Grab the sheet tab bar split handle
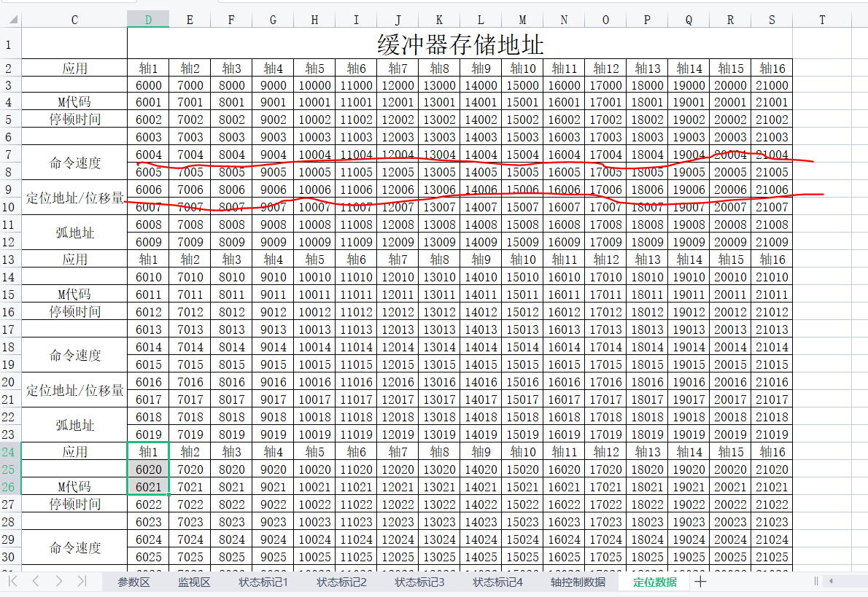 [x=815, y=581]
